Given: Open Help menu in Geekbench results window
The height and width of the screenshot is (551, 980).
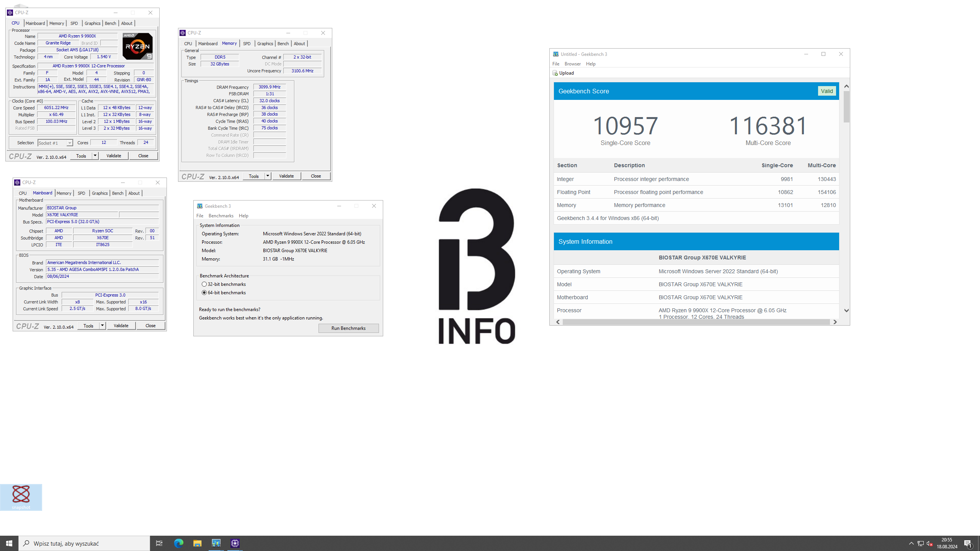Looking at the screenshot, I should 591,64.
